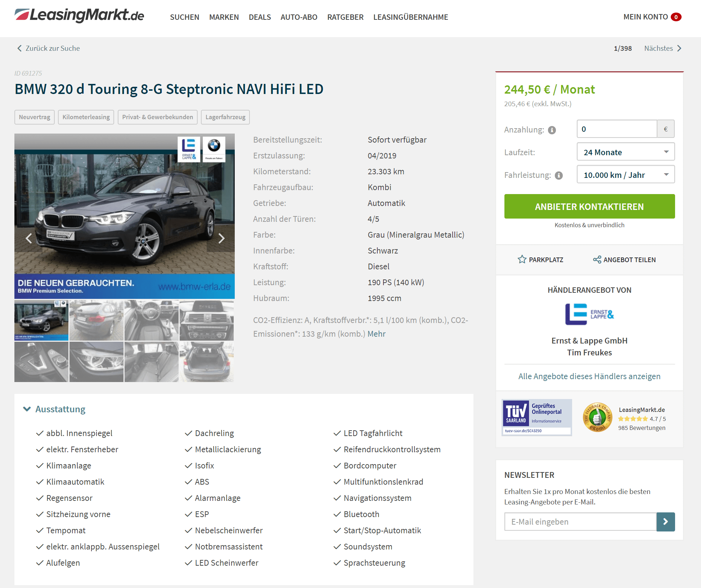The width and height of the screenshot is (701, 588).
Task: Go to the Nächstes offer
Action: pos(663,48)
